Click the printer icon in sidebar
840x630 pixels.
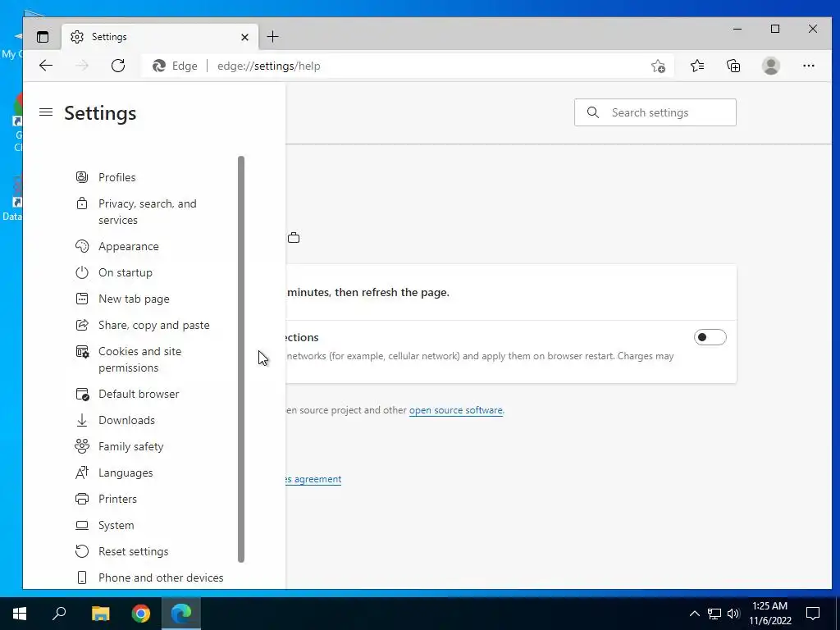82,499
